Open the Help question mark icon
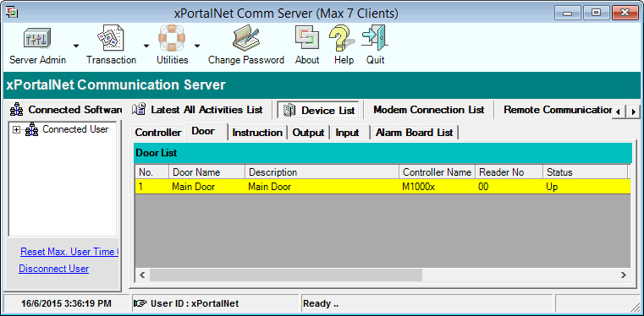Viewport: 644px width, 316px height. click(342, 38)
